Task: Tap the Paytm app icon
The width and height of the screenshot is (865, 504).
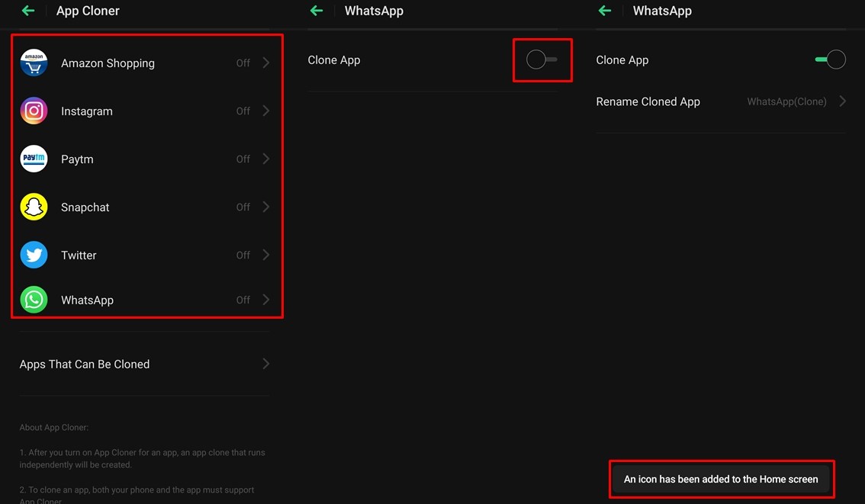Action: tap(34, 159)
